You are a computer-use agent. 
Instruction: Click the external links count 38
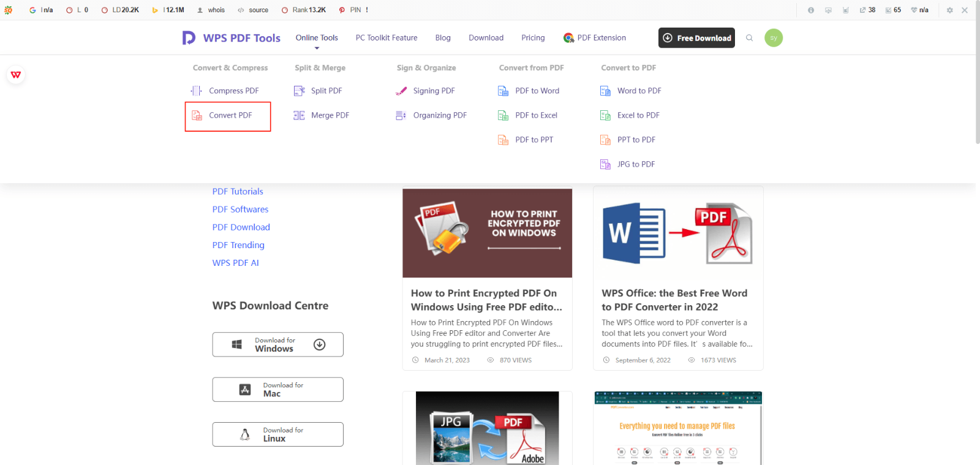867,10
